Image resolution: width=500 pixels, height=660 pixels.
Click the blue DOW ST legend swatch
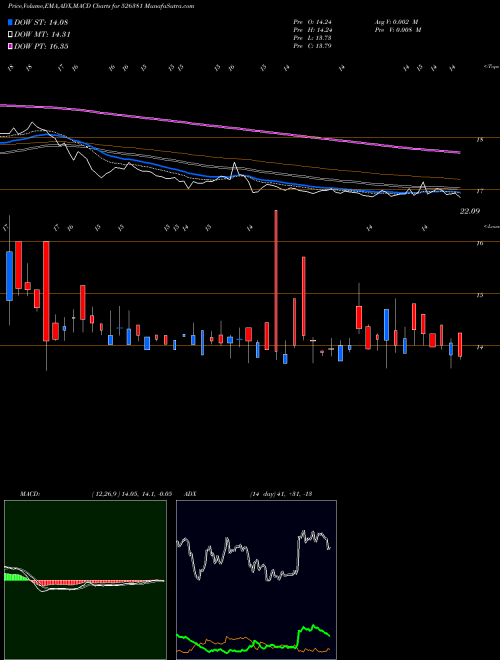tap(11, 22)
